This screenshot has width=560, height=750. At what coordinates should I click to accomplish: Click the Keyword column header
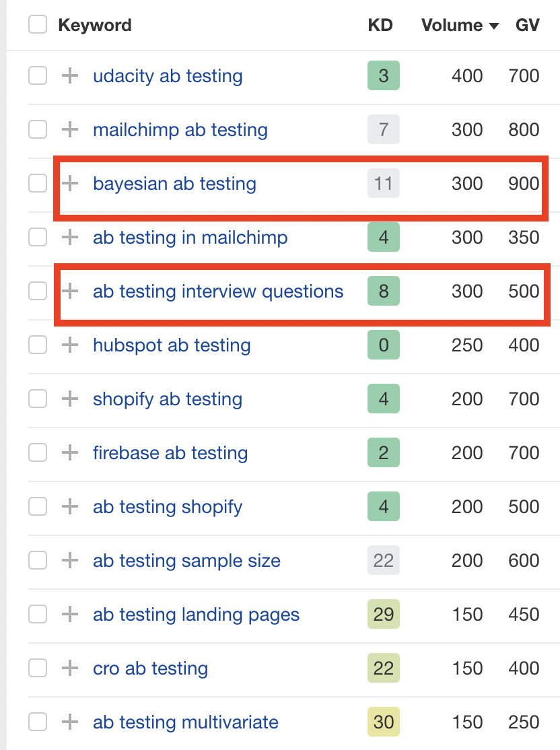pyautogui.click(x=95, y=25)
